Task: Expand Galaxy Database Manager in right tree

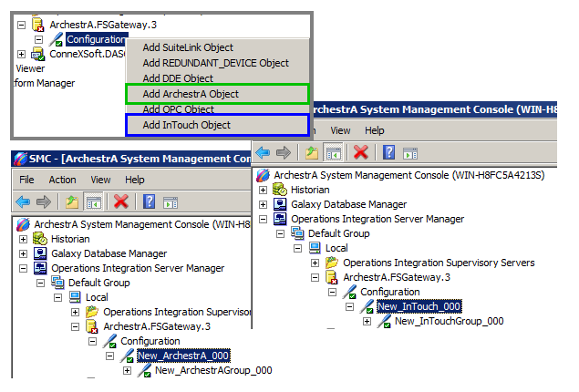Action: click(263, 204)
